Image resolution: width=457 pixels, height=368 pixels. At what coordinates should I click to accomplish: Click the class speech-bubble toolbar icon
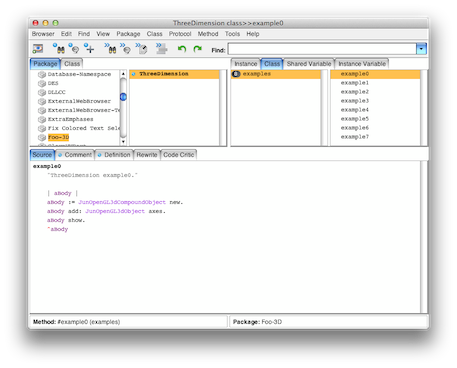click(x=74, y=49)
